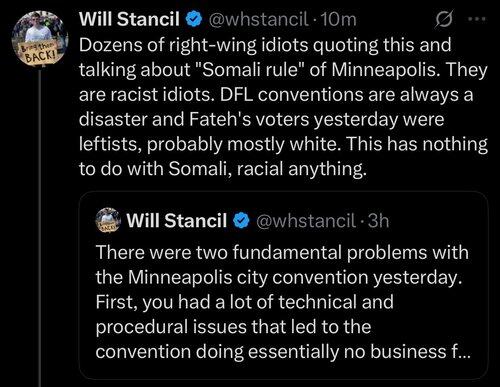Click the thread connector line below avatar
Viewport: 500px width, 387px height.
click(x=40, y=227)
